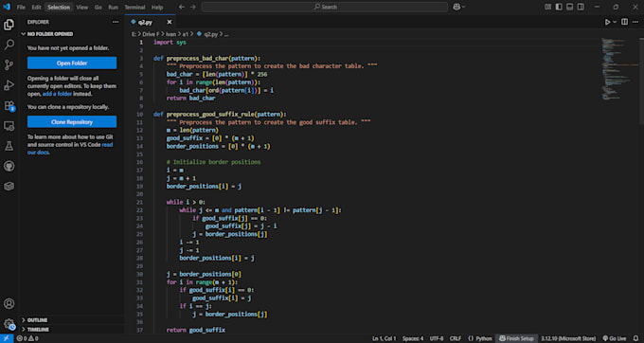Toggle the primary side bar
This screenshot has height=343, width=644.
tap(559, 7)
